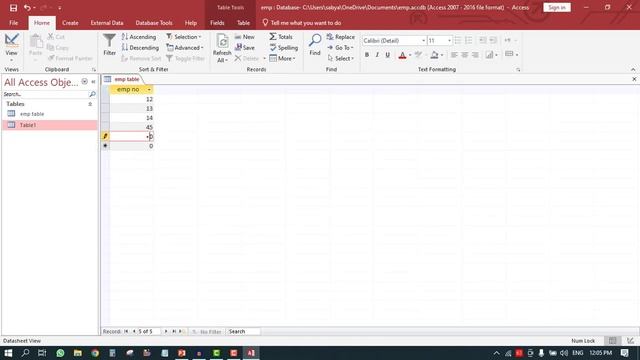Toggle Bold formatting
The width and height of the screenshot is (640, 360).
click(x=367, y=55)
